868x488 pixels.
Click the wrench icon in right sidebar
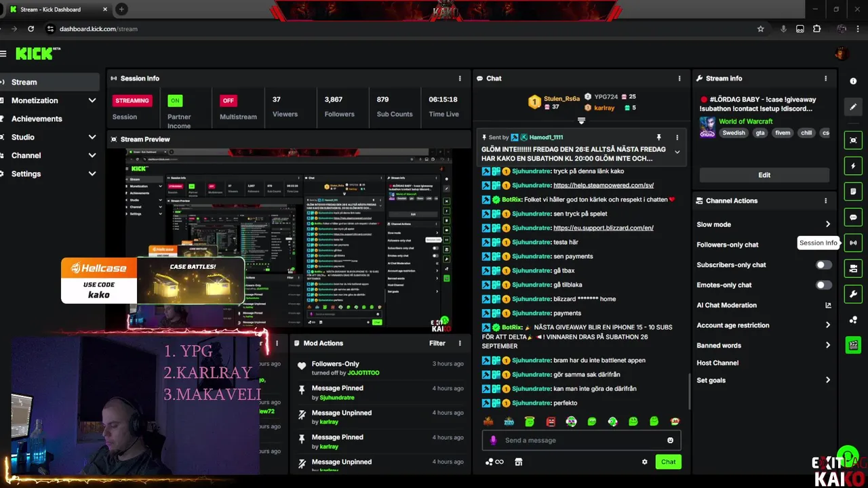tap(853, 294)
